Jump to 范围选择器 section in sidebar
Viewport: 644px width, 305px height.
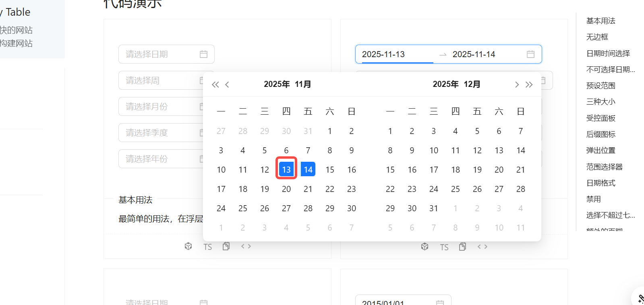[604, 167]
